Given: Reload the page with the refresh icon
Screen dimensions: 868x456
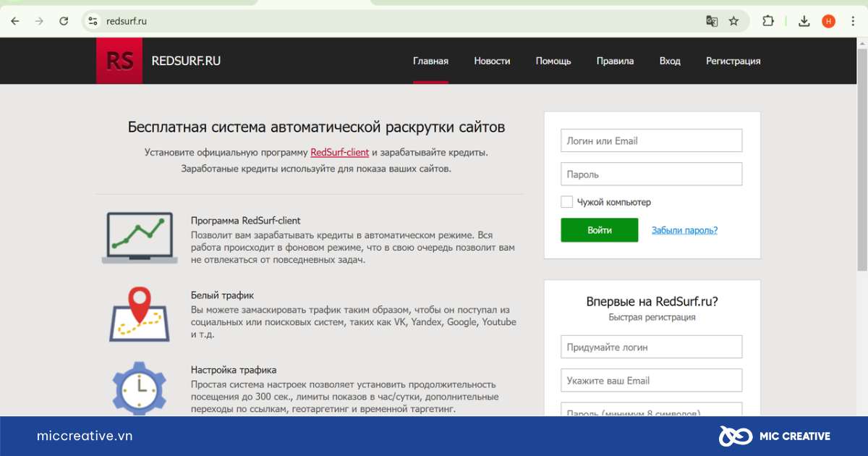Looking at the screenshot, I should (x=64, y=21).
